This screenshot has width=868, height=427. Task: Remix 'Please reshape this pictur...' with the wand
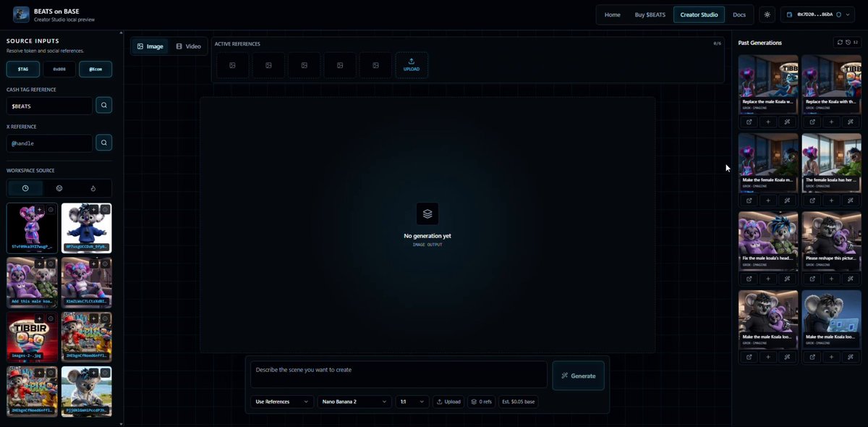tap(851, 279)
